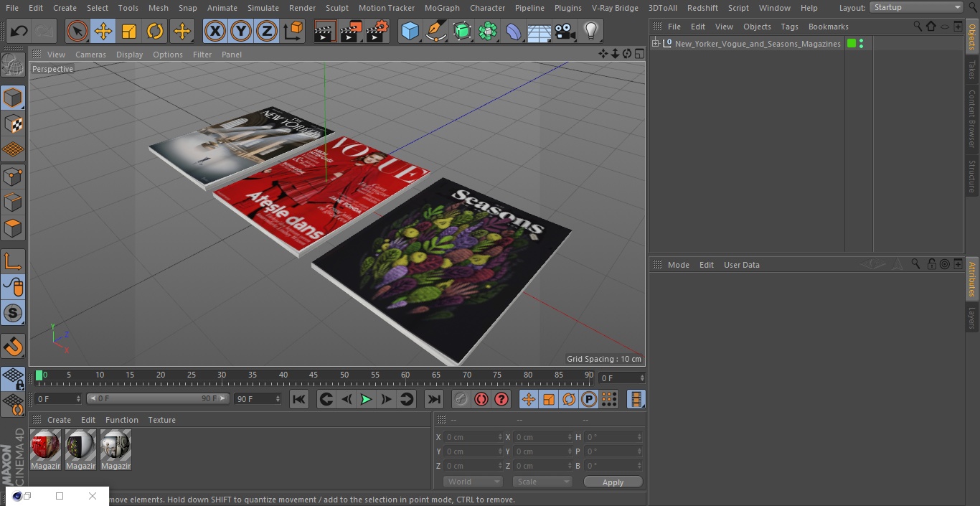This screenshot has width=980, height=506.
Task: Switch to Polygons mode
Action: pos(13,228)
